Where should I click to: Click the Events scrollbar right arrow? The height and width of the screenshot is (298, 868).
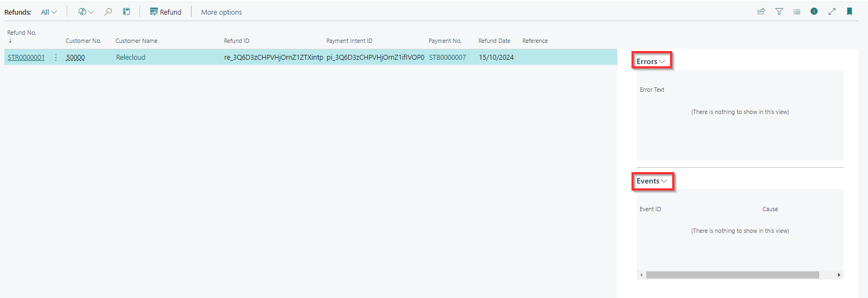(839, 275)
